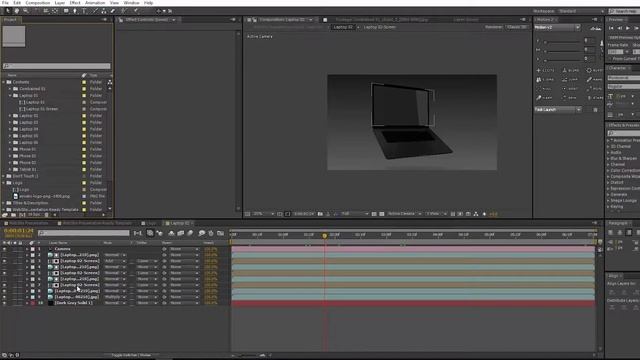Adjust the top slider in Motion v2 panel

click(x=562, y=42)
